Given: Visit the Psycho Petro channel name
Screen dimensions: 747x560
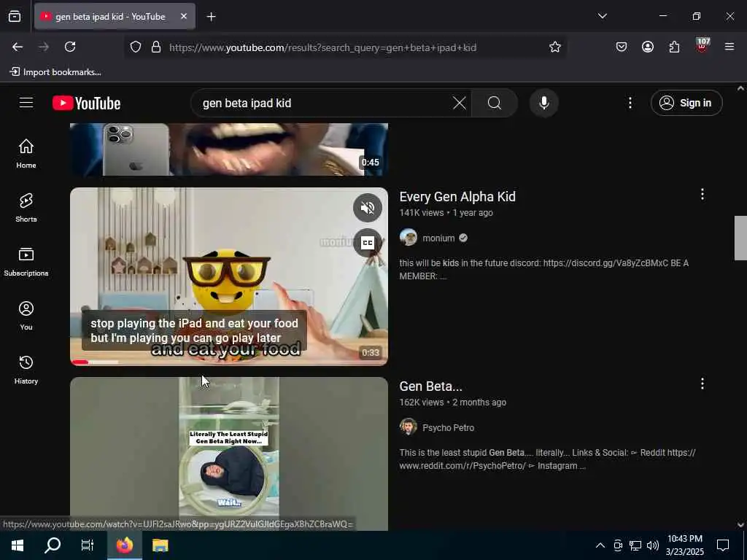Looking at the screenshot, I should pos(448,427).
